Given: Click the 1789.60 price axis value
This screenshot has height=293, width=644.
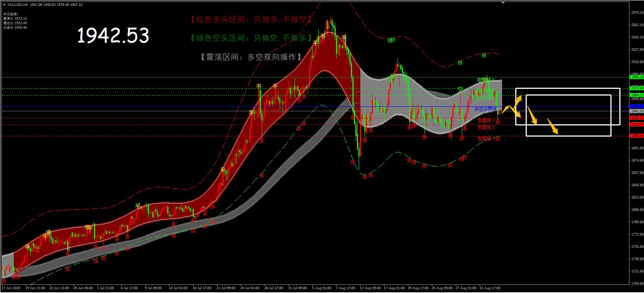Looking at the screenshot, I should pos(637,222).
